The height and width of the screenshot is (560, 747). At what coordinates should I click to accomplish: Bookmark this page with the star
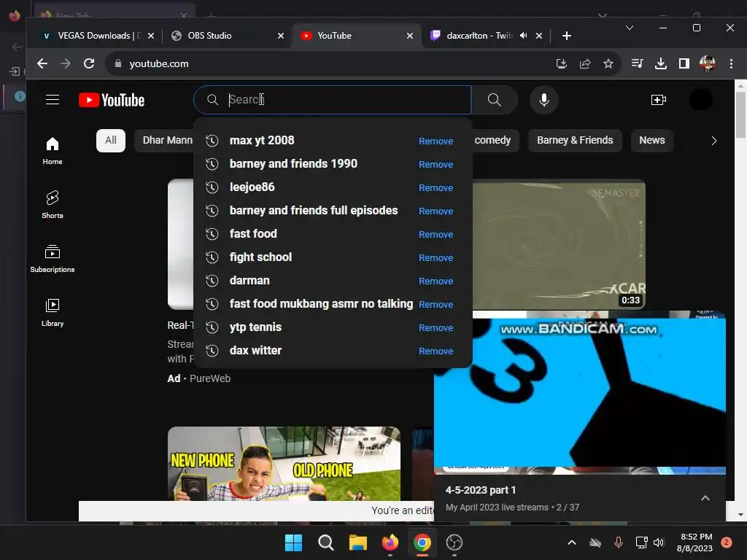point(608,63)
